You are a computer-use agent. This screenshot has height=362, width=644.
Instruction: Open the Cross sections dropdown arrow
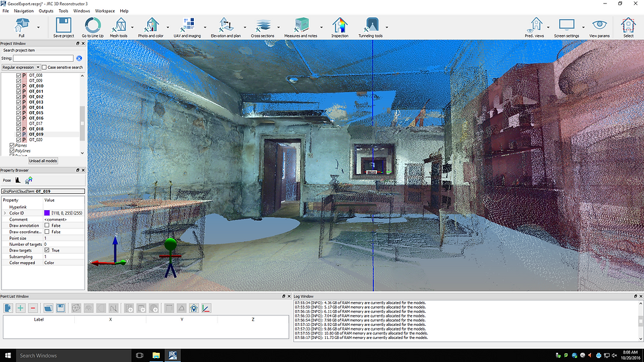tap(279, 28)
